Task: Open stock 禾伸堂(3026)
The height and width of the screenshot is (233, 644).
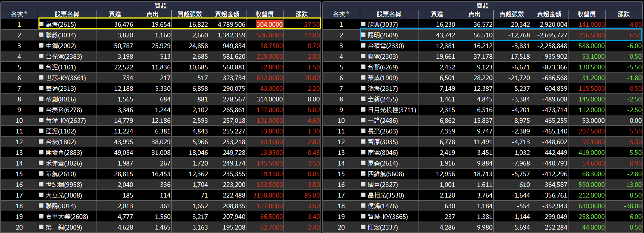Action: (64, 163)
